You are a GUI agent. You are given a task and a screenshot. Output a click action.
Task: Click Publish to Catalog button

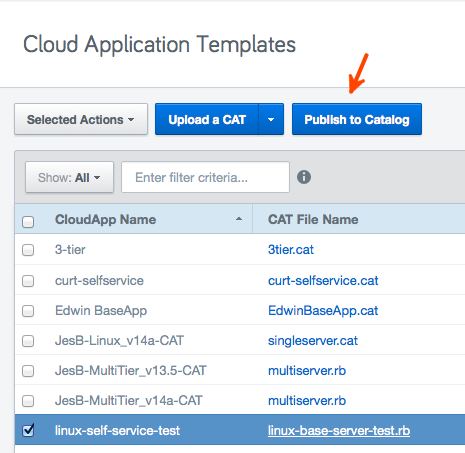point(357,119)
